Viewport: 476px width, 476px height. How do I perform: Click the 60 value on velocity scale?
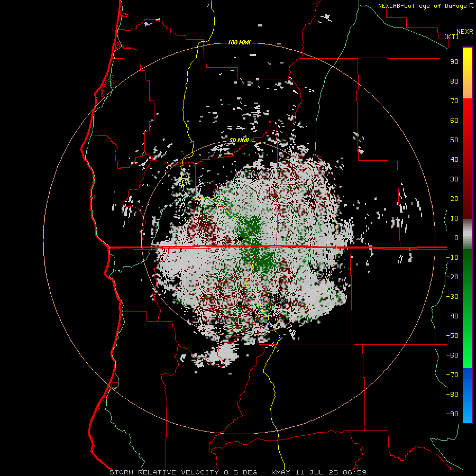click(x=454, y=121)
